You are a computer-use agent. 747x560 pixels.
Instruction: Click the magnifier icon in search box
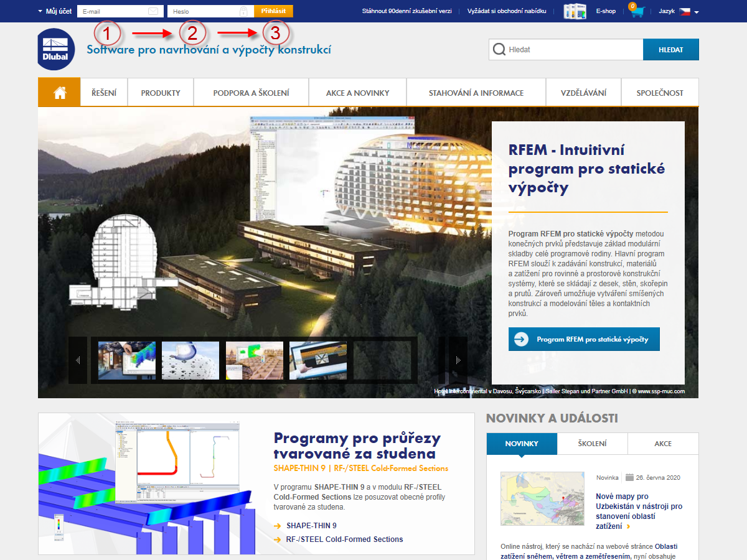[x=499, y=49]
